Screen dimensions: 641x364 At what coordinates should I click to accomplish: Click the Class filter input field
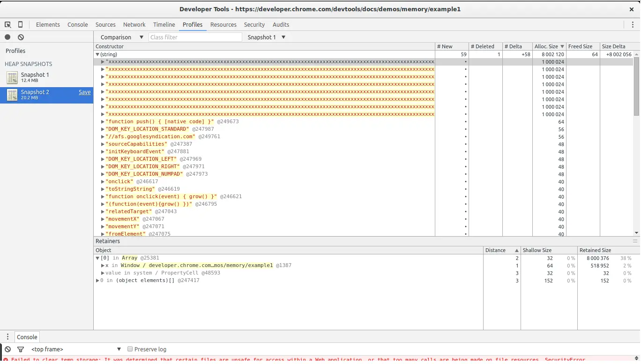(195, 37)
